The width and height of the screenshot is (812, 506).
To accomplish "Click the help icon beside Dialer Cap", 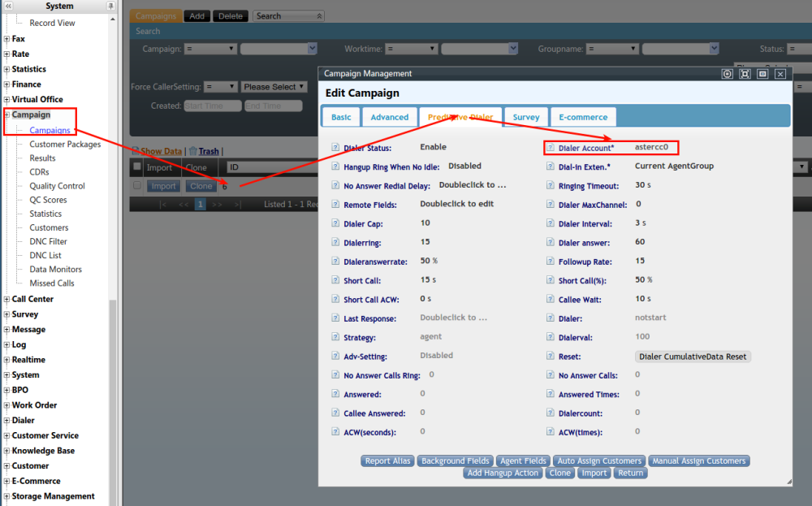I will click(336, 223).
